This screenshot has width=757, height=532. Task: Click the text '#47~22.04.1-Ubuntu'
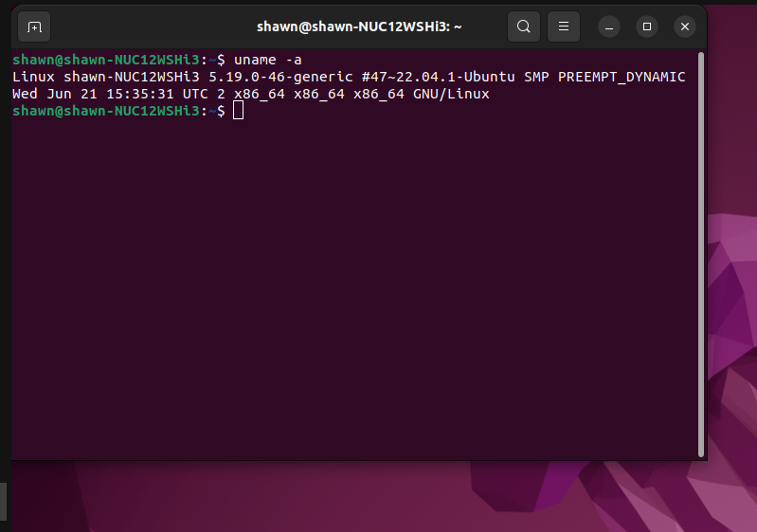pyautogui.click(x=439, y=77)
